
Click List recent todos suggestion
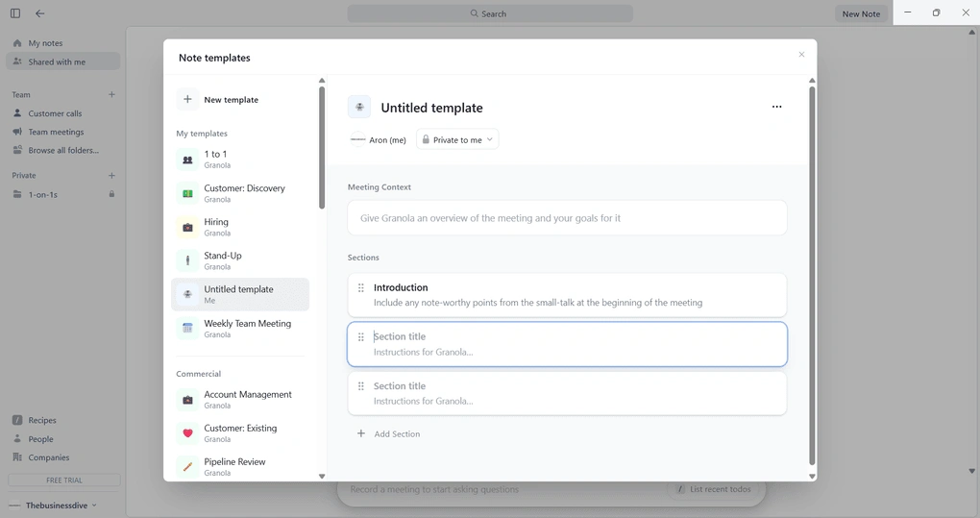pos(713,489)
